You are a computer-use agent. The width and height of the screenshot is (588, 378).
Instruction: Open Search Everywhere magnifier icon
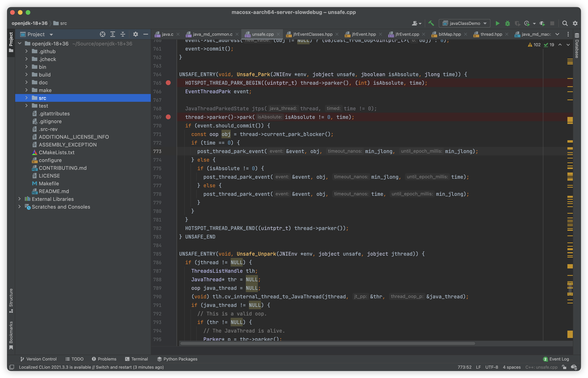[565, 23]
